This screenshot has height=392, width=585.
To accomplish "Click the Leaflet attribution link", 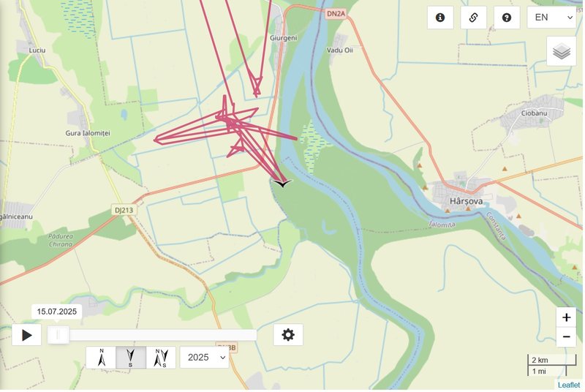I will click(x=569, y=385).
